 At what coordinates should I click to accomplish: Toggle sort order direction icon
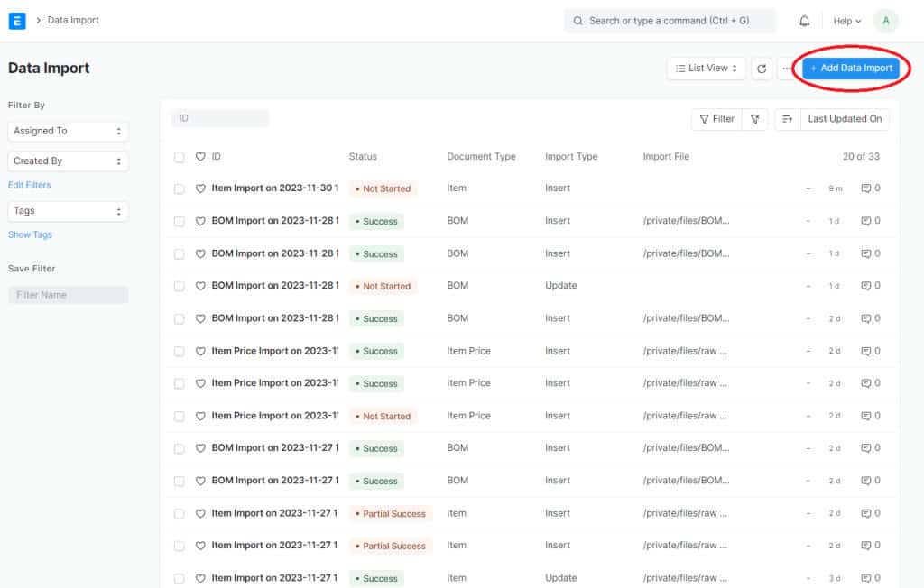[787, 119]
